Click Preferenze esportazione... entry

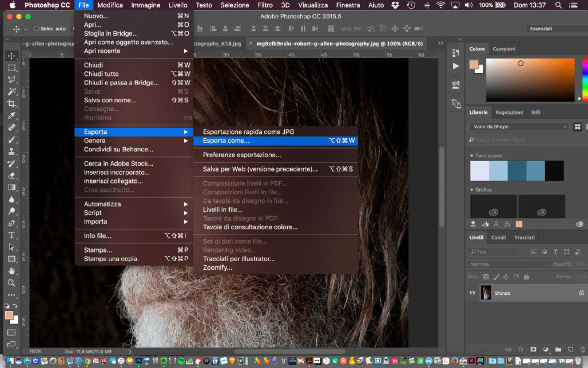pyautogui.click(x=276, y=155)
